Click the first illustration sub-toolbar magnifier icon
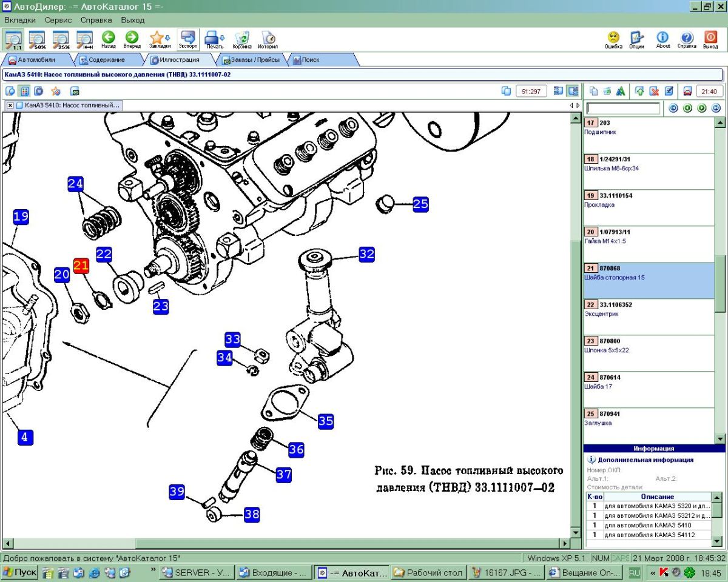The height and width of the screenshot is (582, 728). (x=10, y=91)
